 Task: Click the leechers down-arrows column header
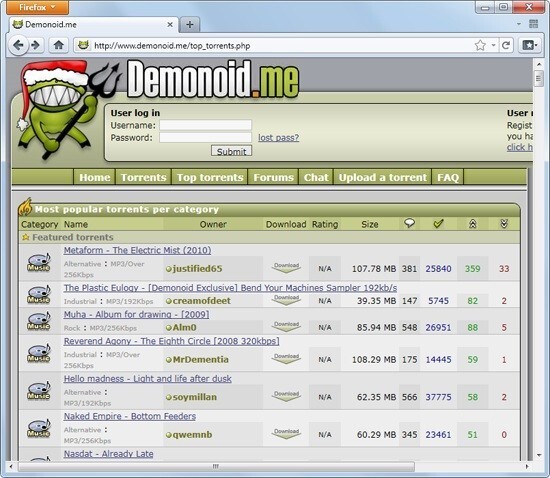point(504,224)
